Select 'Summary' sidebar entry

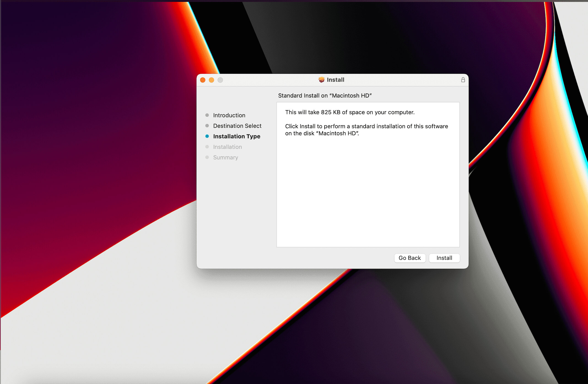coord(225,157)
